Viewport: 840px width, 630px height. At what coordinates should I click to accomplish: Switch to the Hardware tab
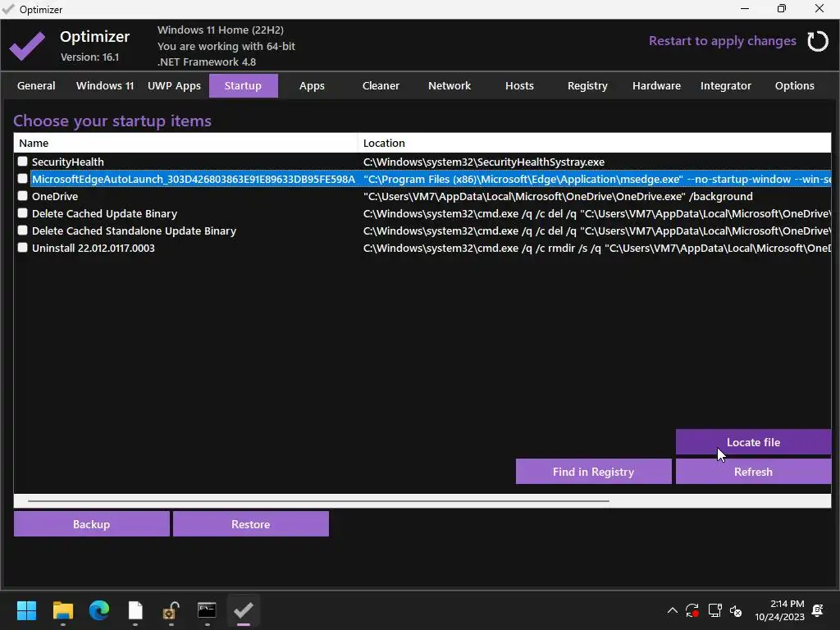tap(657, 85)
